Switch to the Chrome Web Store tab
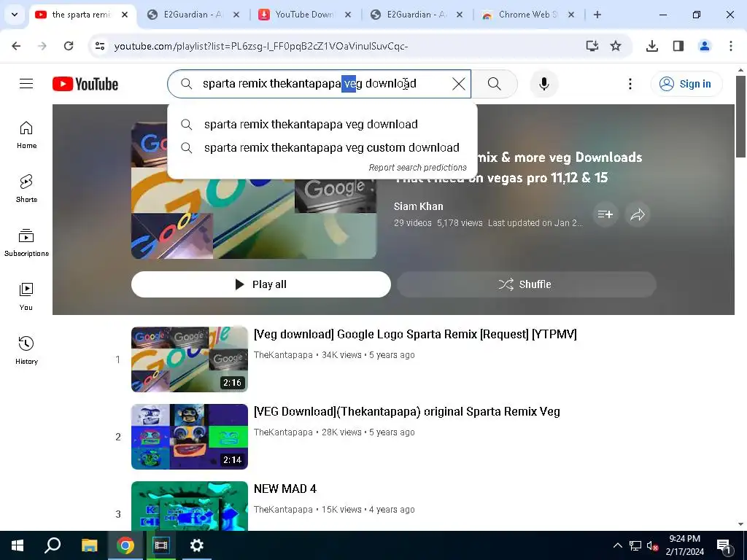Viewport: 747px width, 560px height. tap(528, 15)
